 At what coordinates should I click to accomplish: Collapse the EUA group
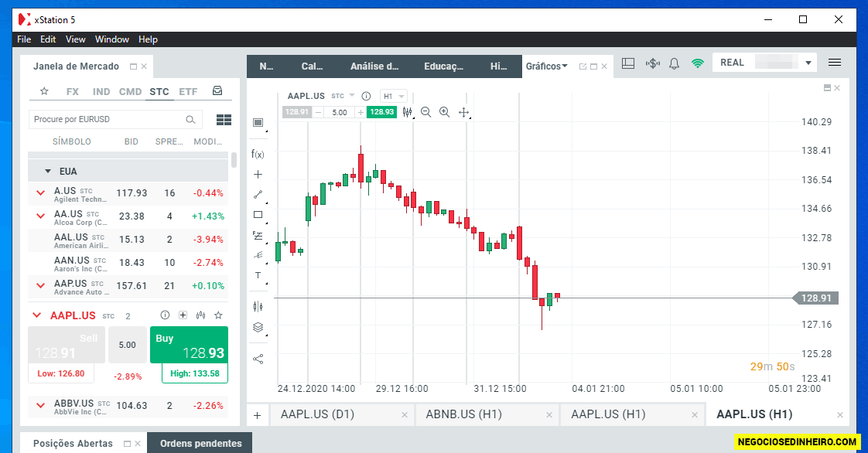(x=48, y=172)
